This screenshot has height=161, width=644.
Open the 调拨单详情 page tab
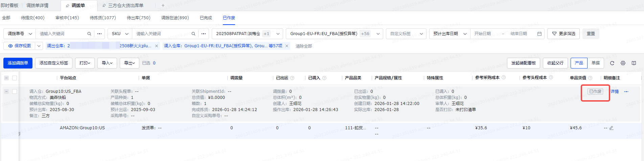pyautogui.click(x=37, y=5)
